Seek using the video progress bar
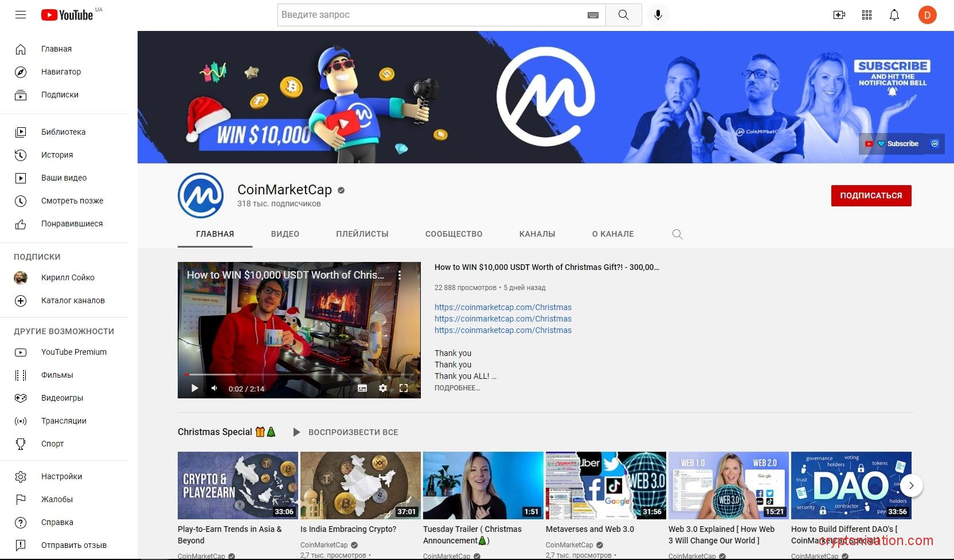 click(x=298, y=374)
